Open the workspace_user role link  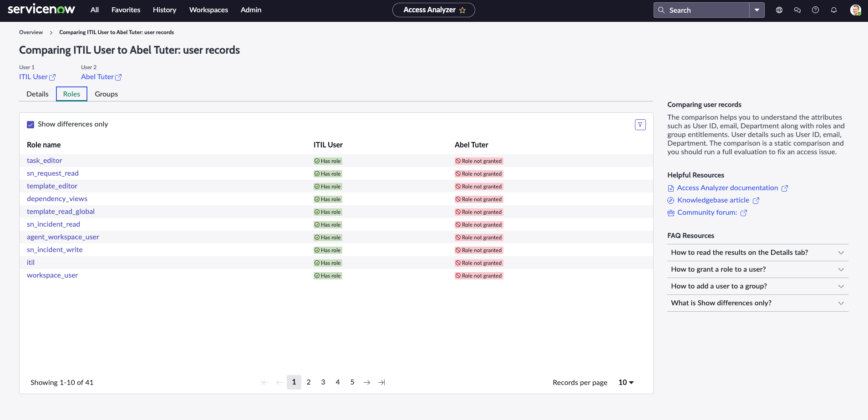[52, 275]
